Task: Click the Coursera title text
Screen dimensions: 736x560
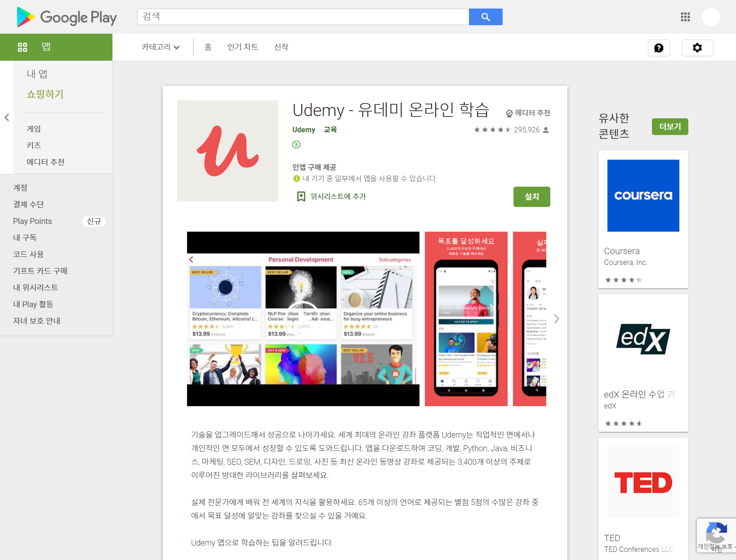Action: click(x=622, y=251)
